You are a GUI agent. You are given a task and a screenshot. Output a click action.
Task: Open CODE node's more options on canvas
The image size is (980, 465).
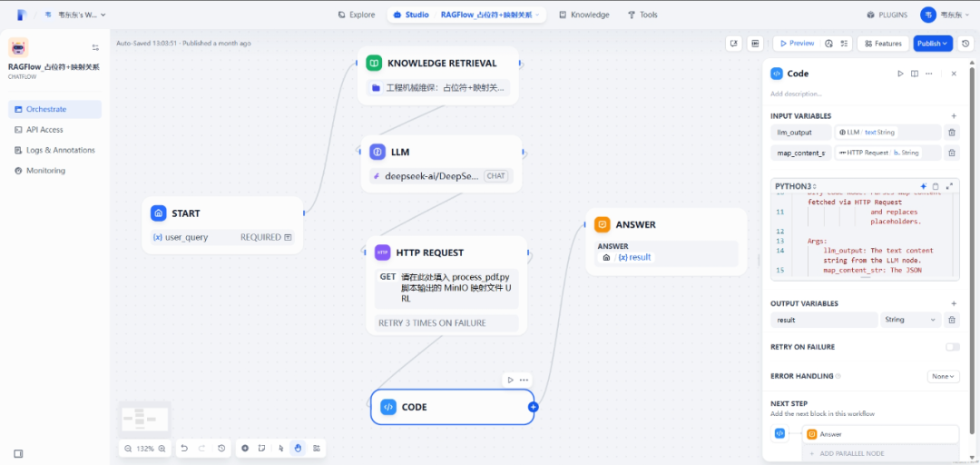tap(524, 380)
